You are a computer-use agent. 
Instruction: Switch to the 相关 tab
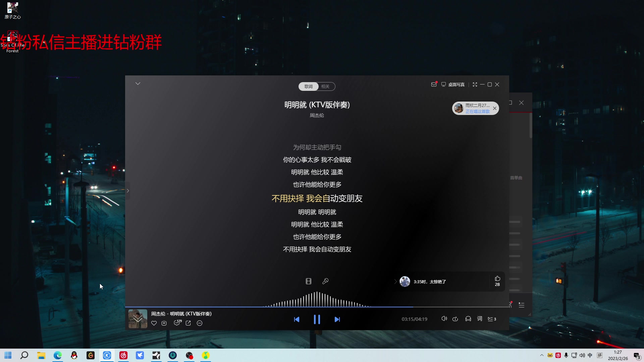click(x=325, y=86)
